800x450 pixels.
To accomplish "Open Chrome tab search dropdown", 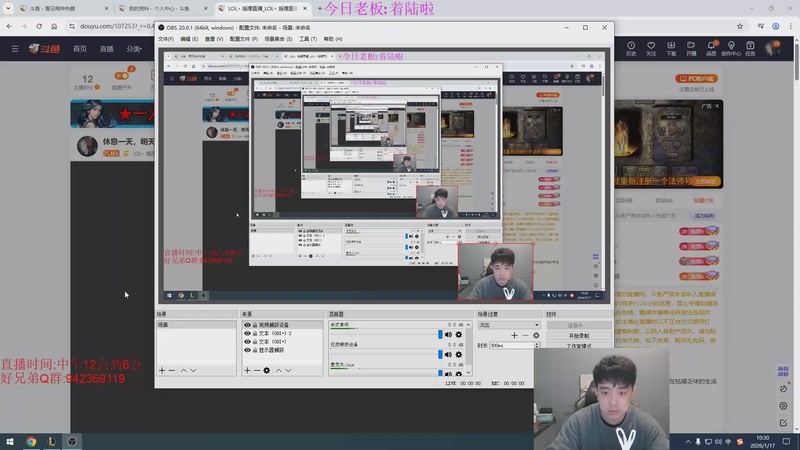I will [8, 9].
